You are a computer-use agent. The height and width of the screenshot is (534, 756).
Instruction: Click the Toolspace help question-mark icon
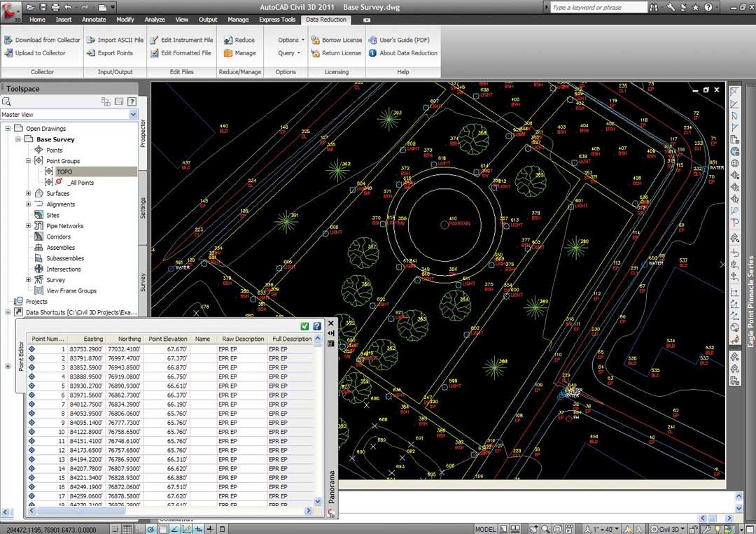131,101
